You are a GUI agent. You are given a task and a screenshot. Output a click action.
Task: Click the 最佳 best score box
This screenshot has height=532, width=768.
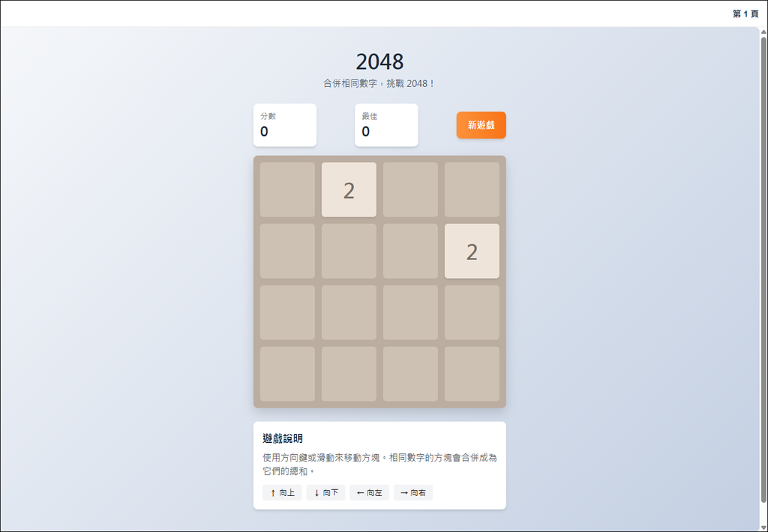[386, 125]
